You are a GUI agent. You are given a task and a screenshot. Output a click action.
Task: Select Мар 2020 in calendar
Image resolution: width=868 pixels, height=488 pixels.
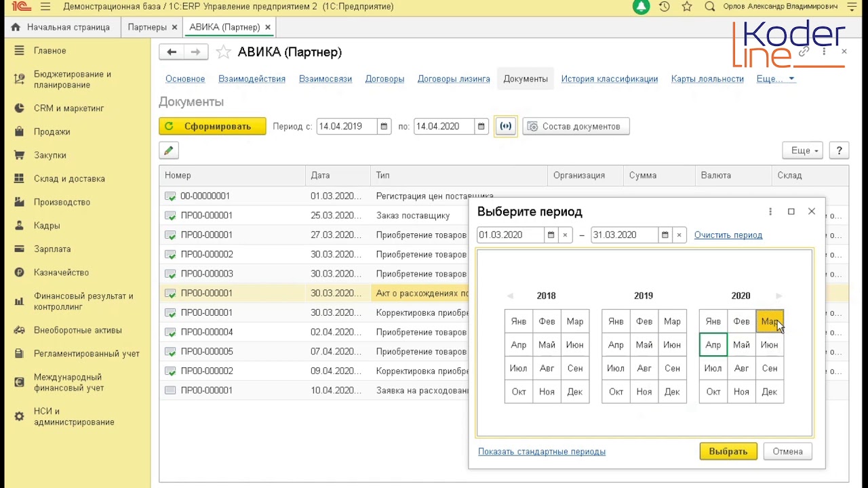click(769, 322)
